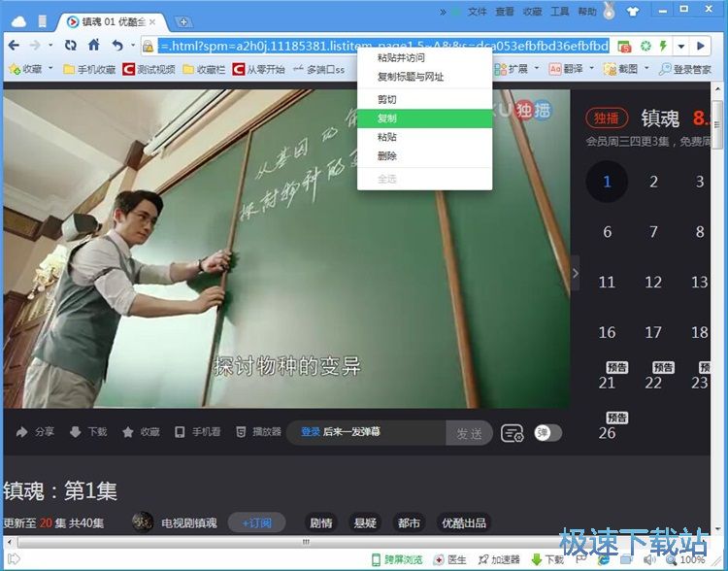Select episode 7
This screenshot has width=728, height=571.
pos(653,231)
